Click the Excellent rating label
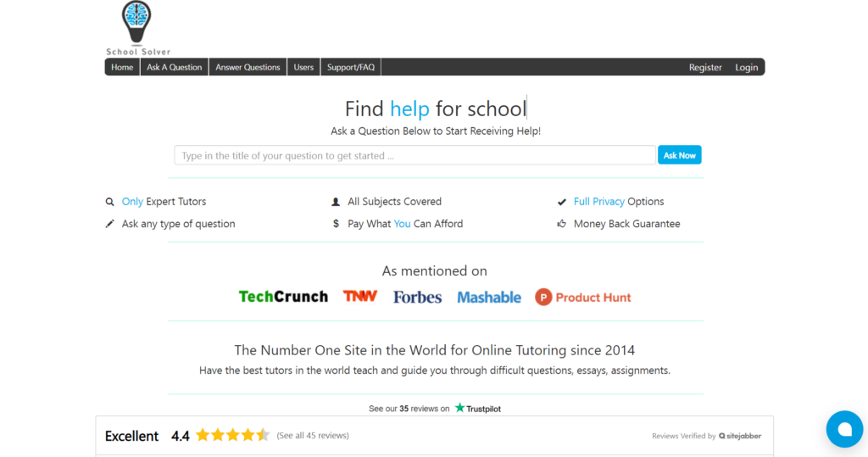This screenshot has width=868, height=457. [x=131, y=436]
